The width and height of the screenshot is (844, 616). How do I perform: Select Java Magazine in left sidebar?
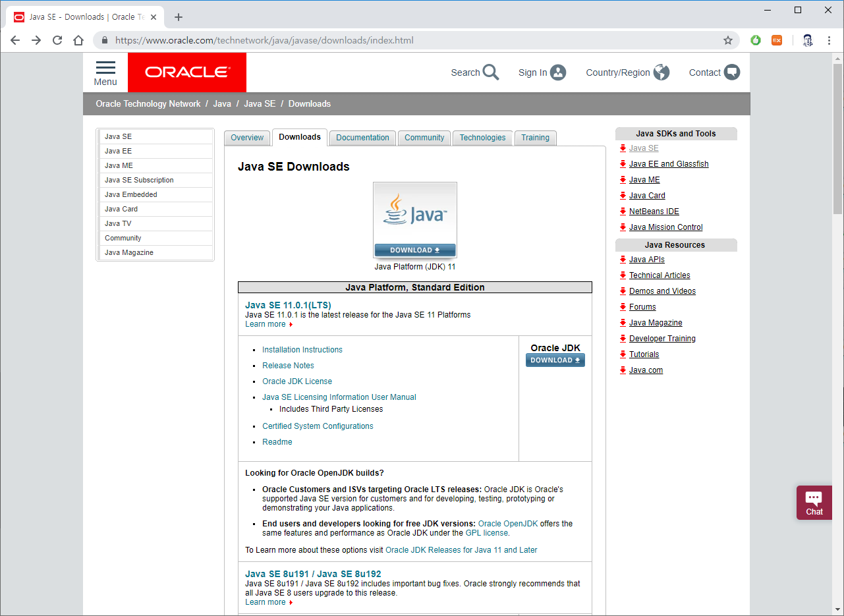tap(156, 252)
